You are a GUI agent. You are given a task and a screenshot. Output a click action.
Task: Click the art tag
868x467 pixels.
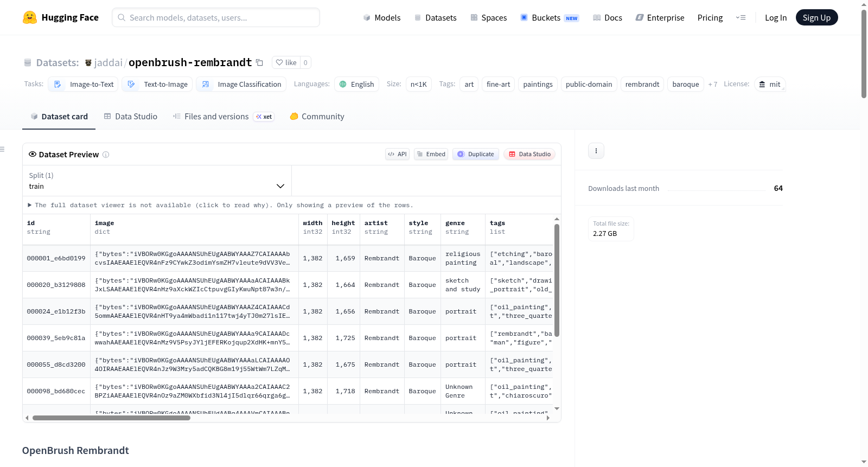coord(469,84)
